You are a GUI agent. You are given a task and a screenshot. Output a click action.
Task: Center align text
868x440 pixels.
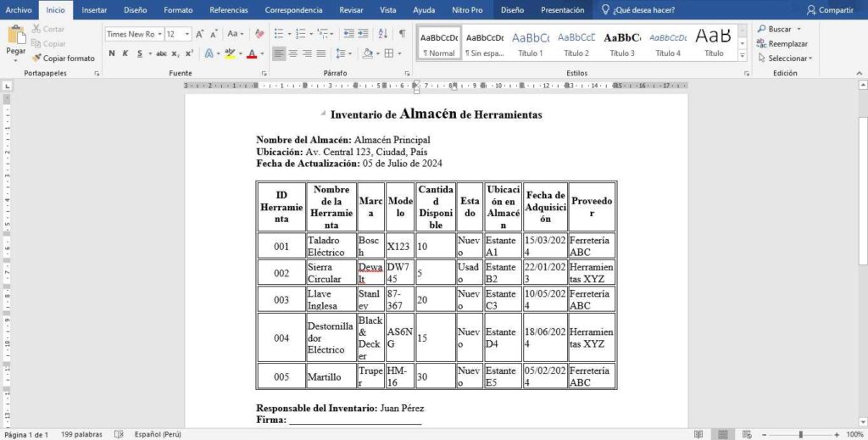293,53
